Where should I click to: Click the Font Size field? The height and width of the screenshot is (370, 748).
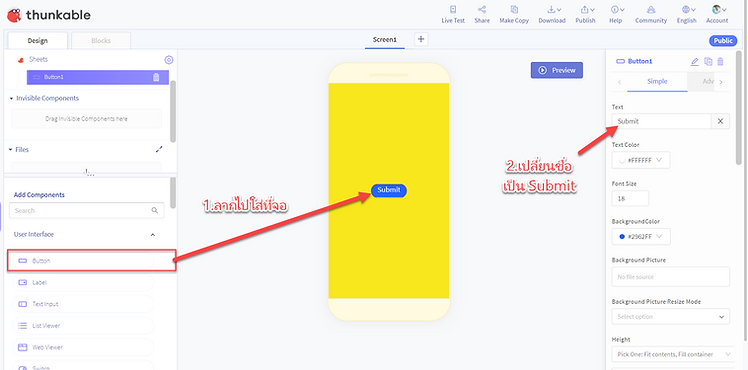click(630, 198)
